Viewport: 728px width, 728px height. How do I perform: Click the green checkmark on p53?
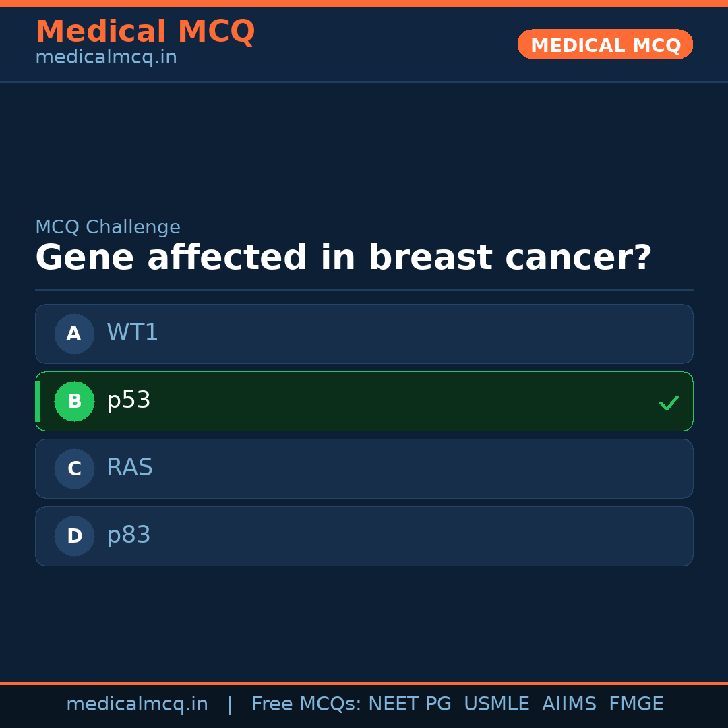(x=669, y=402)
